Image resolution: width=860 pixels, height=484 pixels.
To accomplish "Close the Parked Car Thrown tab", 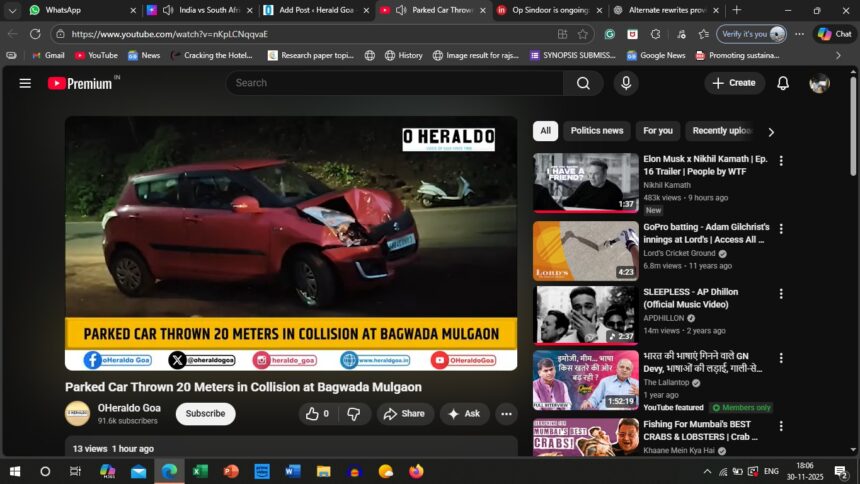I will [483, 10].
